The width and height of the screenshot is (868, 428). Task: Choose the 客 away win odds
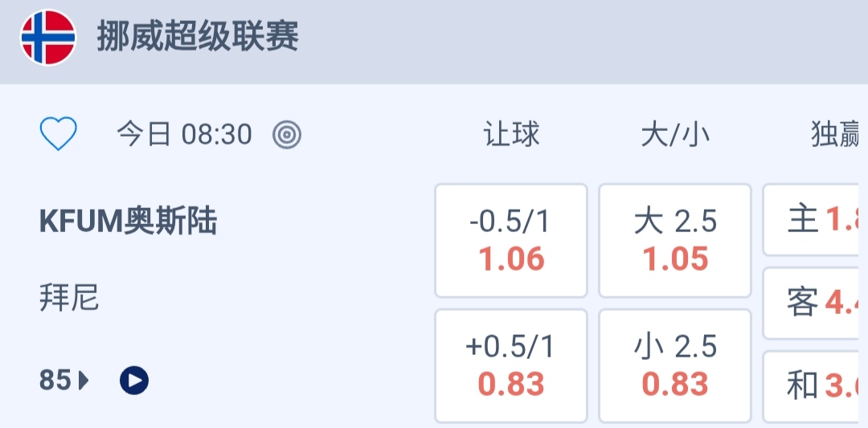coord(816,303)
